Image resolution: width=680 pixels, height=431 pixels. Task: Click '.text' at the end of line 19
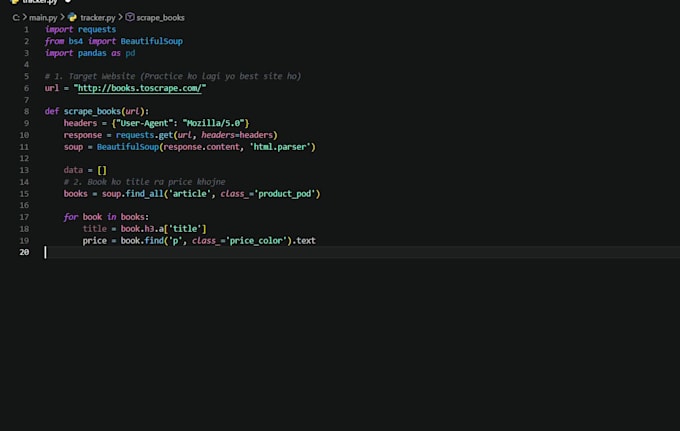click(x=304, y=240)
